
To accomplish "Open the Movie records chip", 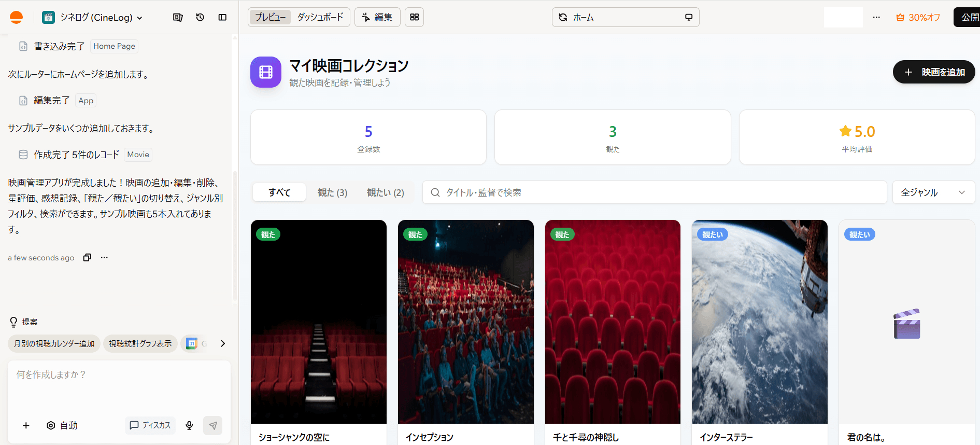I will (x=138, y=155).
